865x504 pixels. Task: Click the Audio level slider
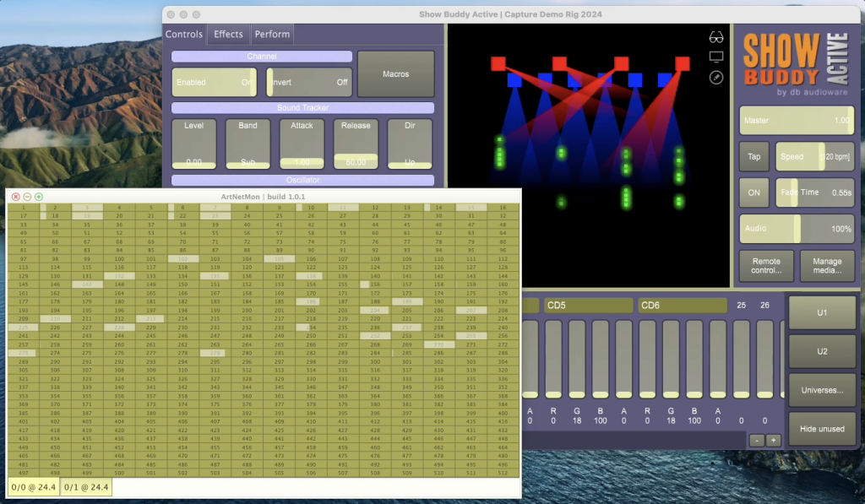point(797,229)
